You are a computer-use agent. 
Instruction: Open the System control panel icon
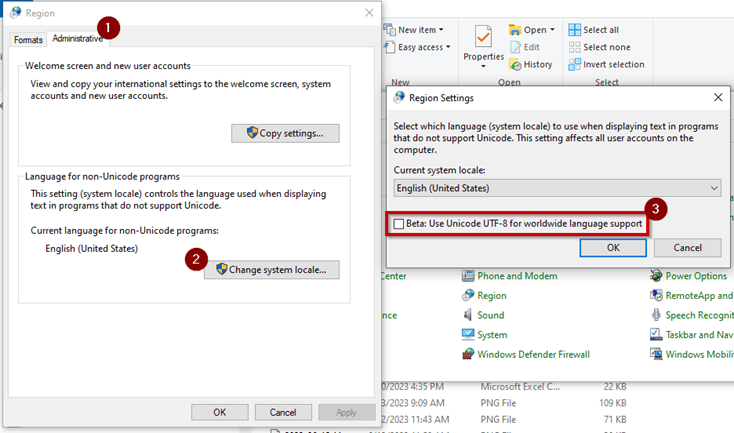(468, 335)
